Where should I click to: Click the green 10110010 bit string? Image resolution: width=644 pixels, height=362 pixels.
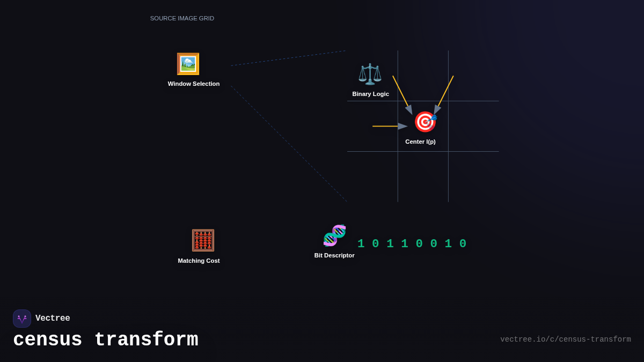coord(412,244)
